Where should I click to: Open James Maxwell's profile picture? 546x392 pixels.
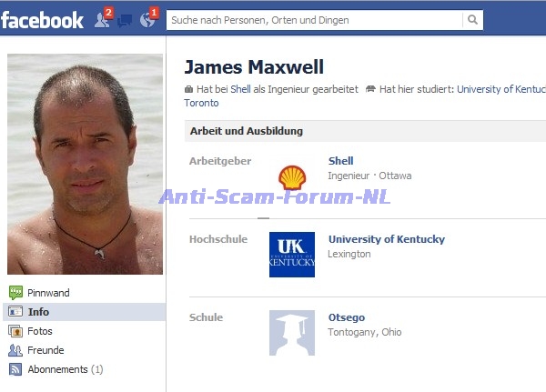click(x=85, y=164)
